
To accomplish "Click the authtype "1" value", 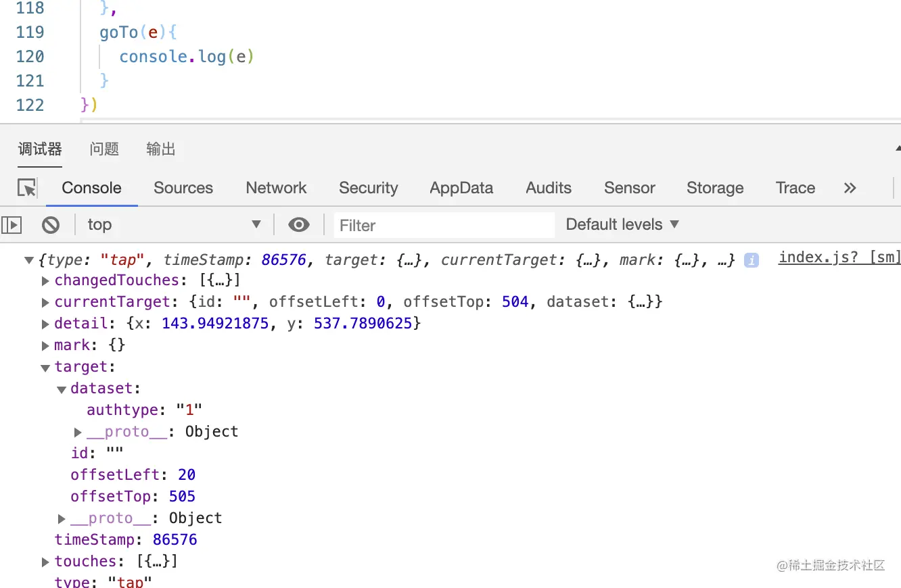I will pyautogui.click(x=189, y=410).
